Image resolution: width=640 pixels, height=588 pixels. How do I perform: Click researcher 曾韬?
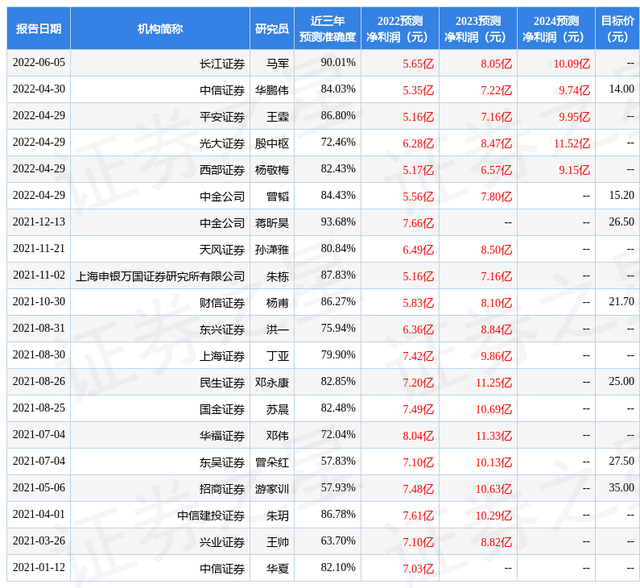pyautogui.click(x=278, y=197)
